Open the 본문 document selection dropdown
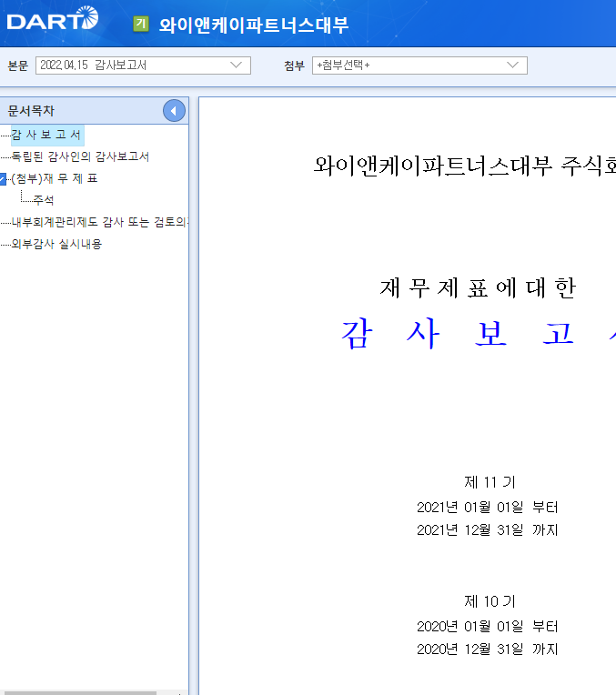 [143, 65]
